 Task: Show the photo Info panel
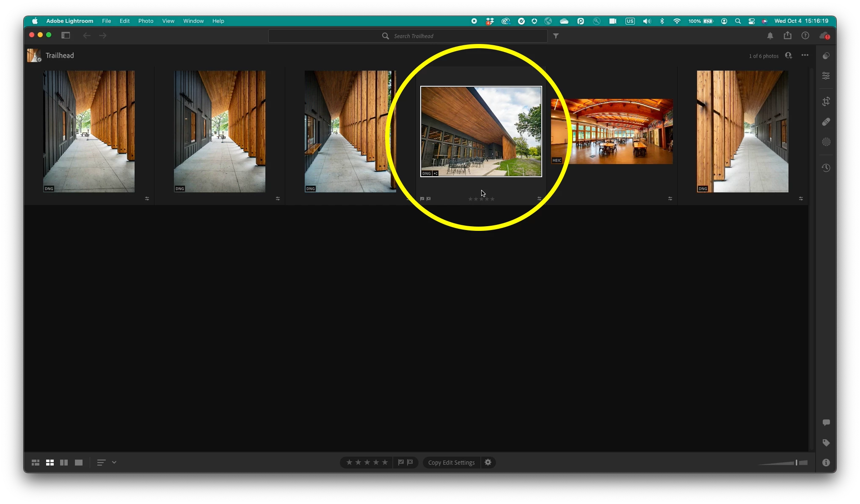click(826, 463)
